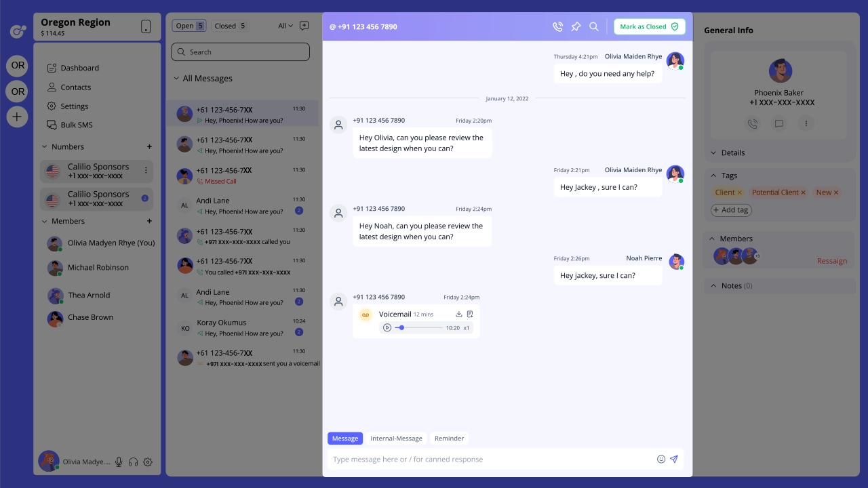Pin this conversation with the pin icon

tap(576, 26)
